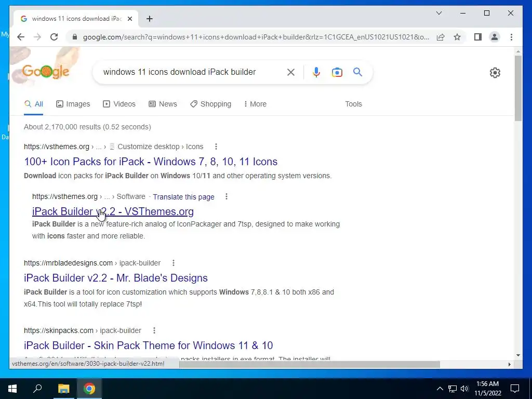Open options for the mrbladedesigns.com result
532x399 pixels.
(x=174, y=263)
